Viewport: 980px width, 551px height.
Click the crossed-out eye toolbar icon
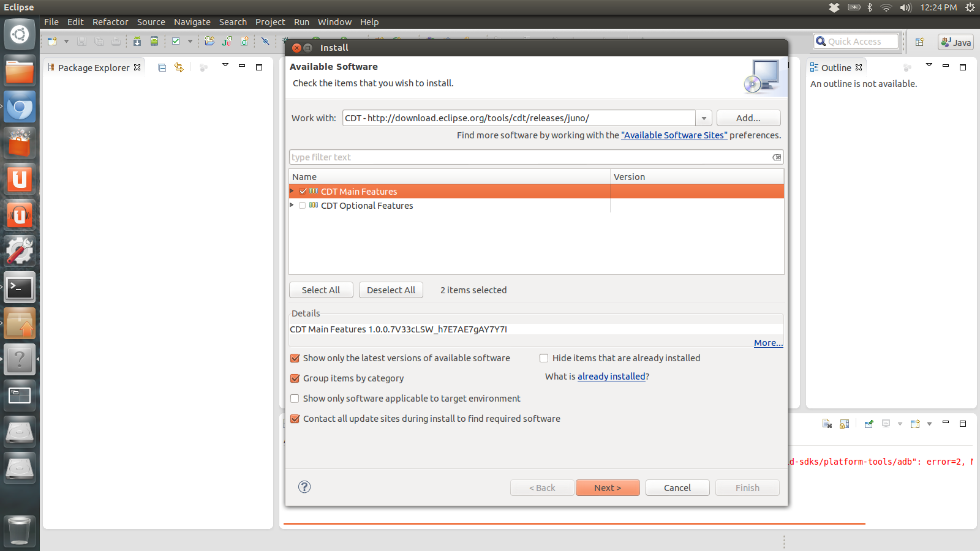[265, 41]
